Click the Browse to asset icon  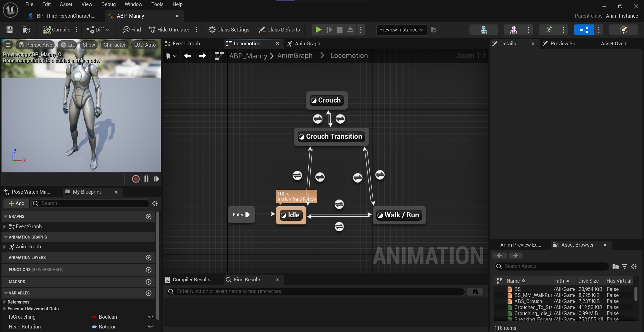tap(26, 30)
